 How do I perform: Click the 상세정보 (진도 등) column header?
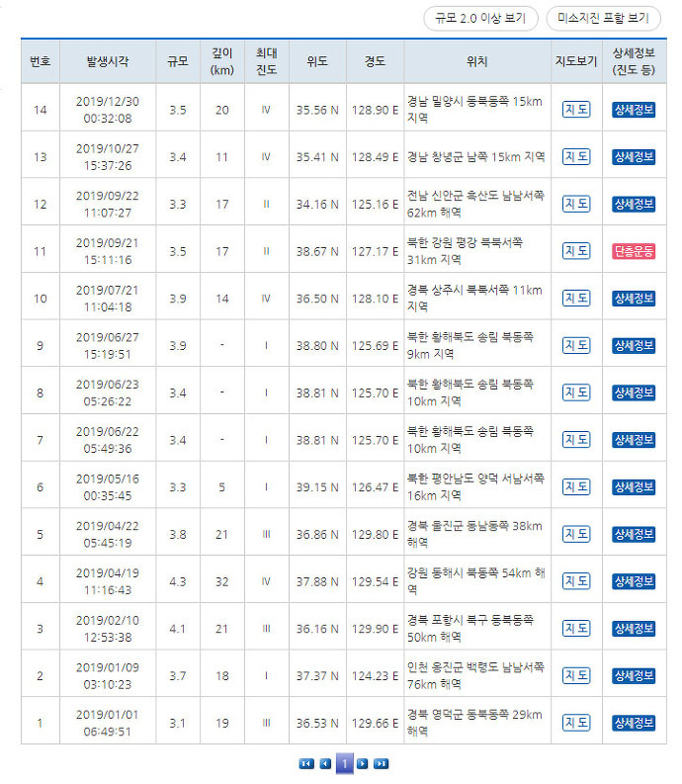(634, 61)
